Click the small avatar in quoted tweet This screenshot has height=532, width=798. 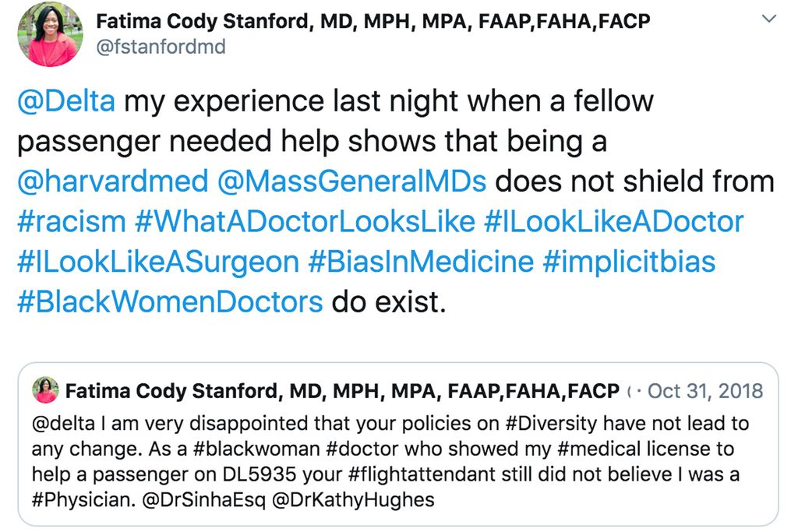[47, 390]
